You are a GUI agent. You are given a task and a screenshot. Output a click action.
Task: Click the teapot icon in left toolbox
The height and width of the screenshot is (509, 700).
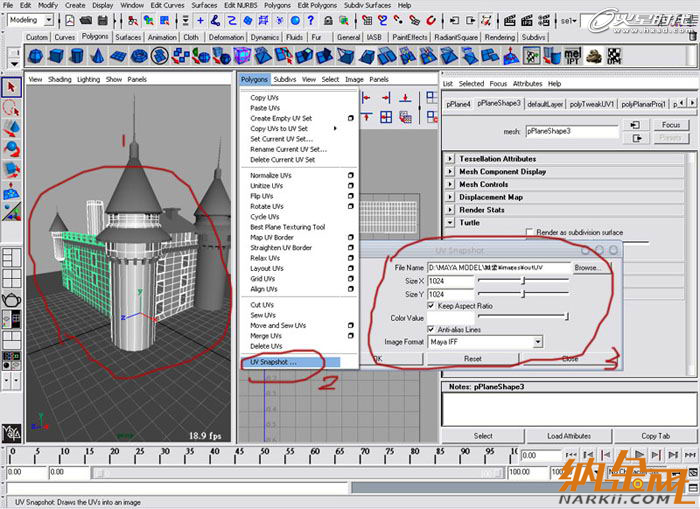(x=12, y=298)
